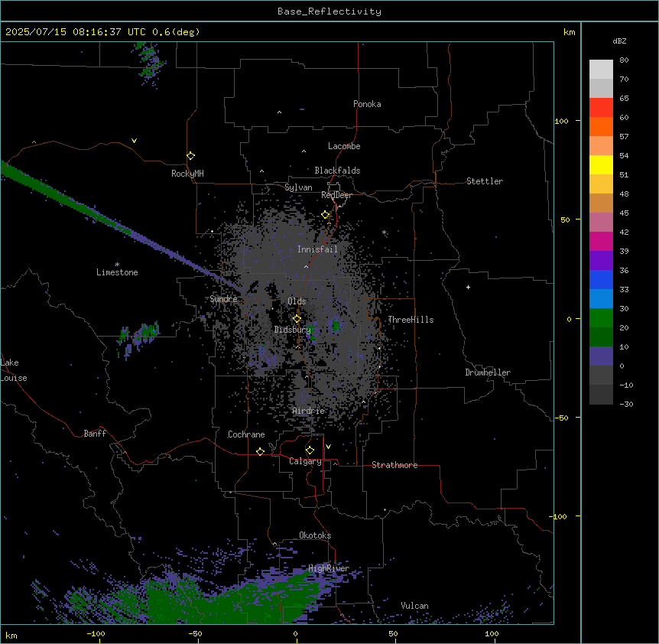The height and width of the screenshot is (644, 659).
Task: Click the Drumheller city label
Action: 488,372
